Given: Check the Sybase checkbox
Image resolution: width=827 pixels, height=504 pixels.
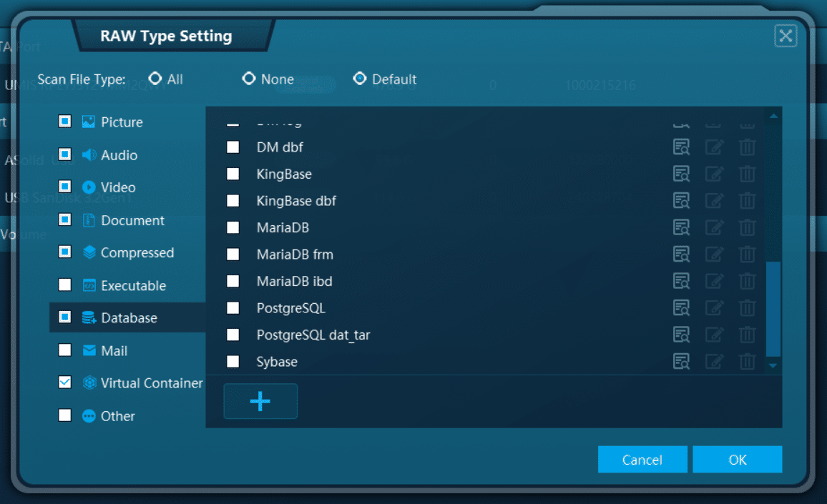Looking at the screenshot, I should [233, 362].
